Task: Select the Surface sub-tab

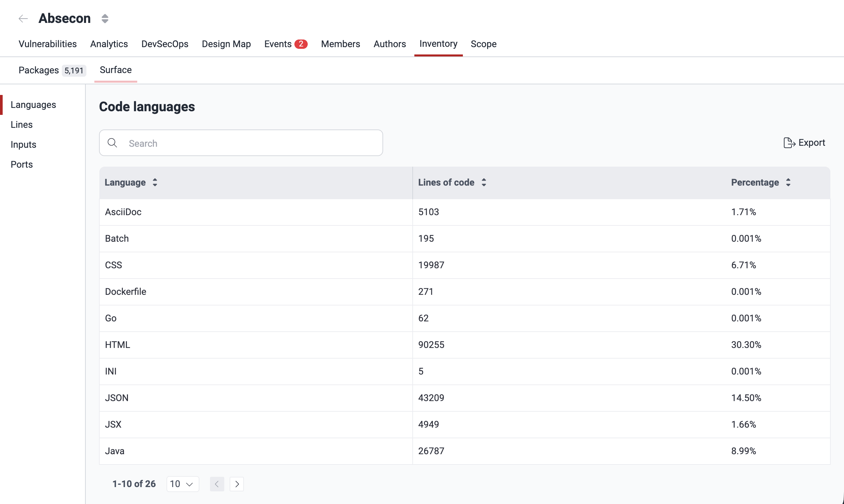Action: click(116, 70)
